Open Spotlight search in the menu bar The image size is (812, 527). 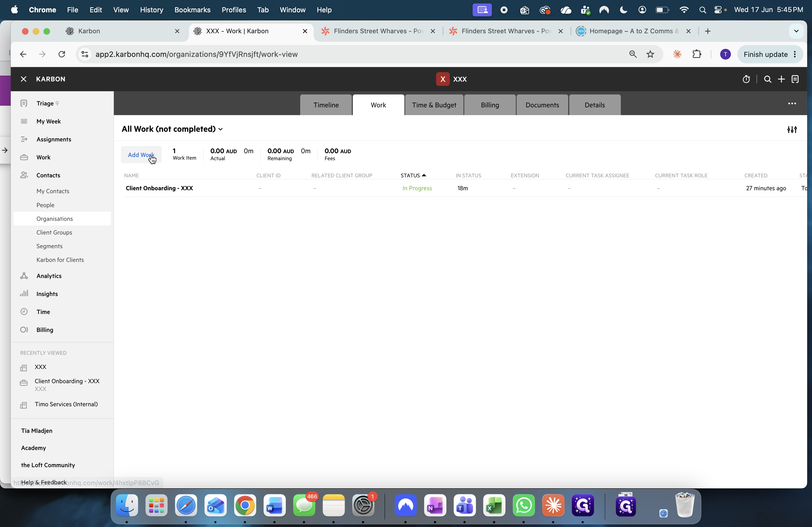[702, 10]
